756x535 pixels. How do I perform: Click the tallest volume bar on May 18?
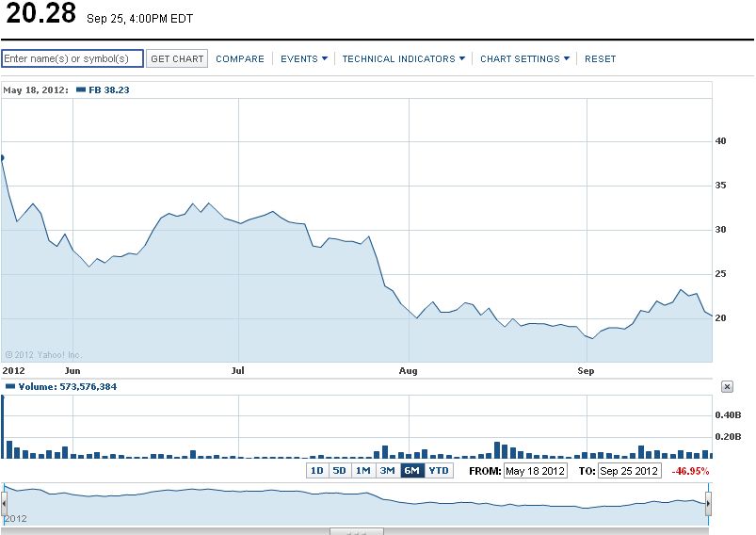click(x=3, y=427)
